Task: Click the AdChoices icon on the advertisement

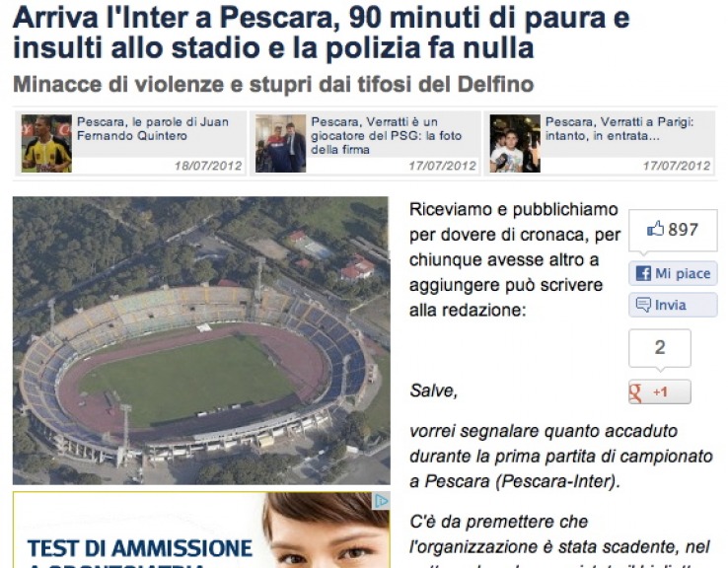Action: tap(381, 501)
